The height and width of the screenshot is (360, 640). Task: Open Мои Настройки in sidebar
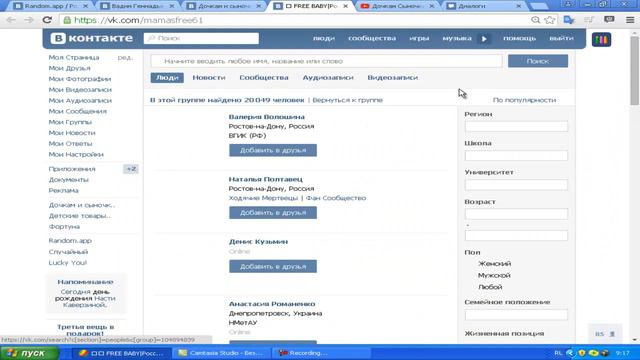coord(76,154)
